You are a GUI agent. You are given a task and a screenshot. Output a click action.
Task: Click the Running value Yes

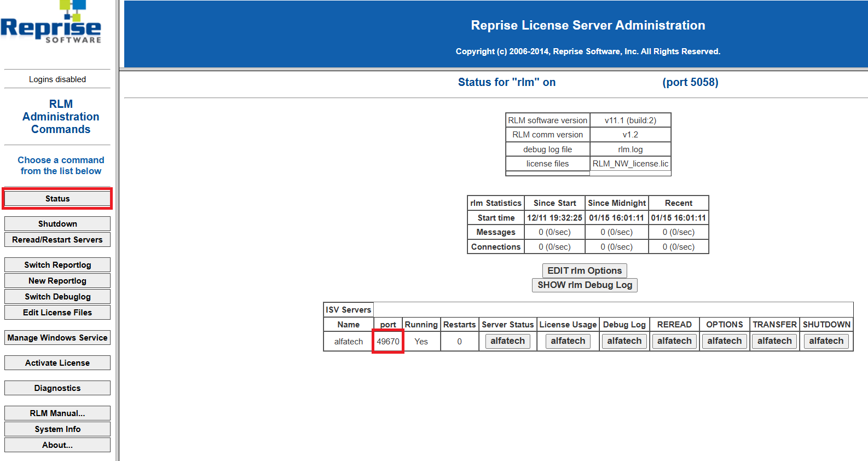click(421, 342)
